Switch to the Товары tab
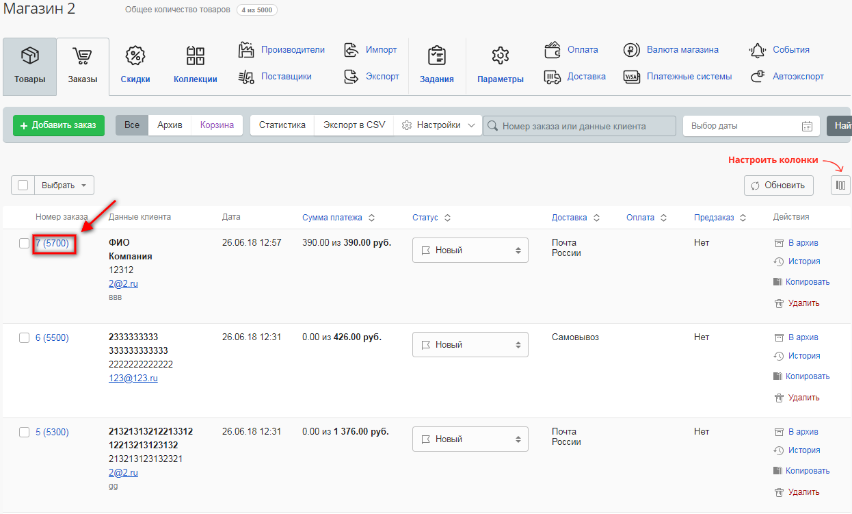The image size is (852, 514). point(29,64)
